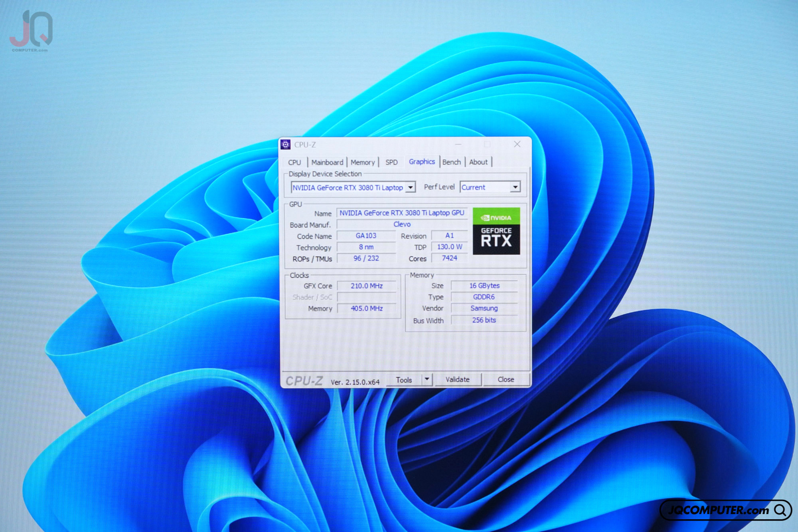Click the ROPs / TMUs value 96 / 232
The height and width of the screenshot is (532, 798).
pos(366,258)
